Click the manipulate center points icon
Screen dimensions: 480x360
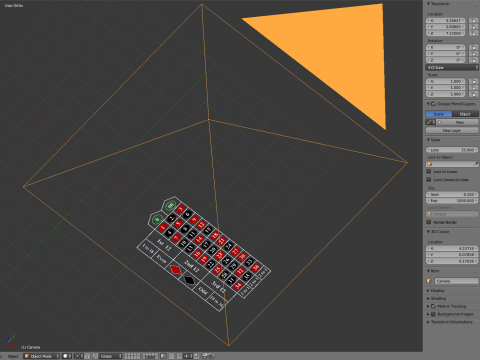pos(87,356)
